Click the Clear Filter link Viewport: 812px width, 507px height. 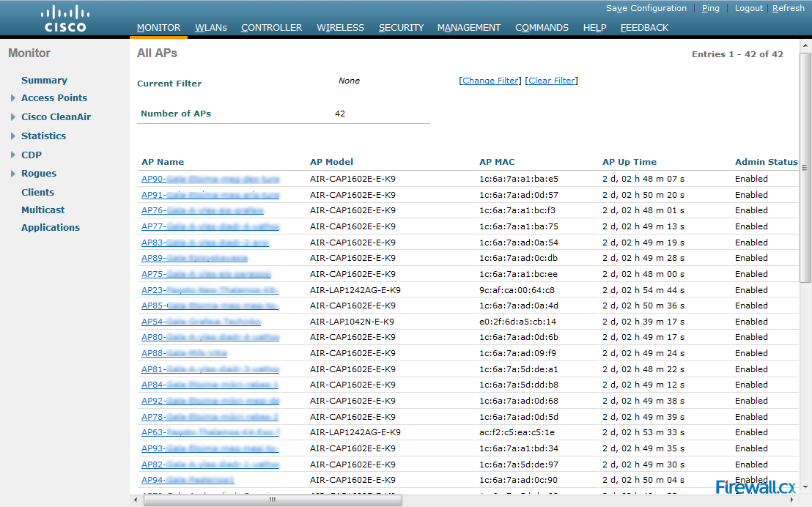[x=552, y=81]
